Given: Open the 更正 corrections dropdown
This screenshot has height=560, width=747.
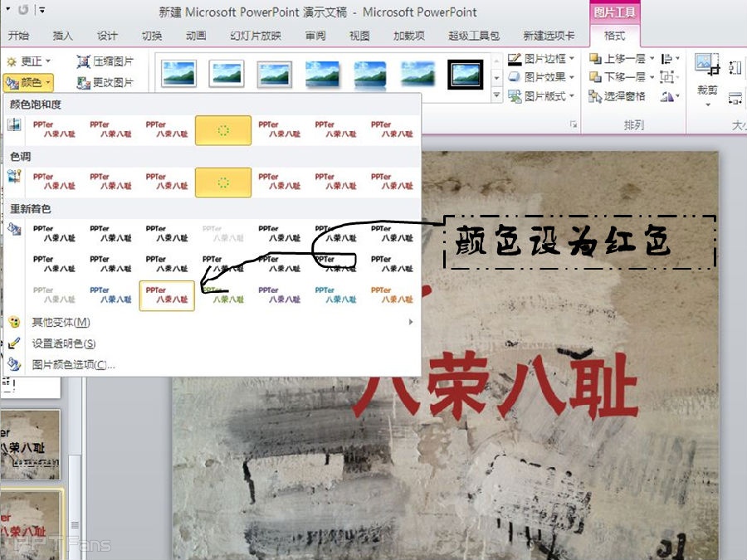Looking at the screenshot, I should [x=28, y=61].
